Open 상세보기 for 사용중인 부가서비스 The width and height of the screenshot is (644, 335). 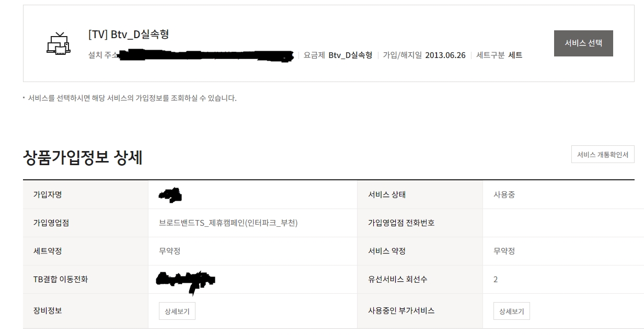[511, 311]
